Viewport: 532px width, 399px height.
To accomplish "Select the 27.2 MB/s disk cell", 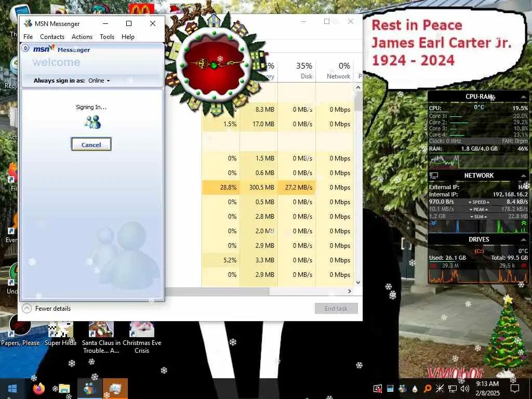I will pos(297,187).
